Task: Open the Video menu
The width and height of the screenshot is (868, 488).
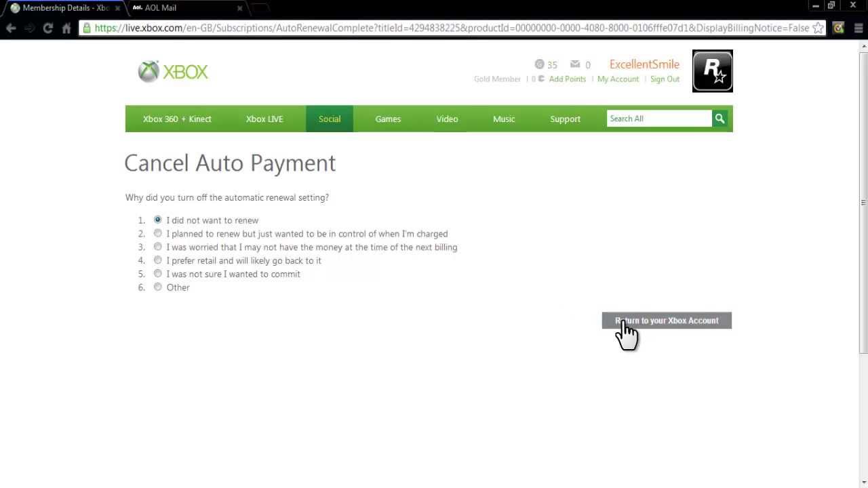Action: click(x=447, y=119)
